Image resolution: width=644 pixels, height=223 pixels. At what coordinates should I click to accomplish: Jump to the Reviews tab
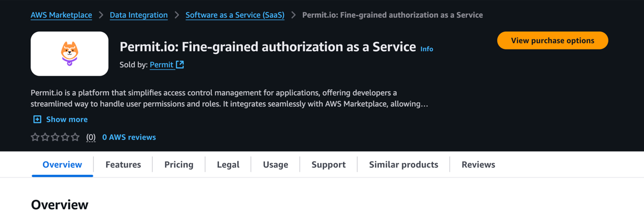(x=478, y=165)
